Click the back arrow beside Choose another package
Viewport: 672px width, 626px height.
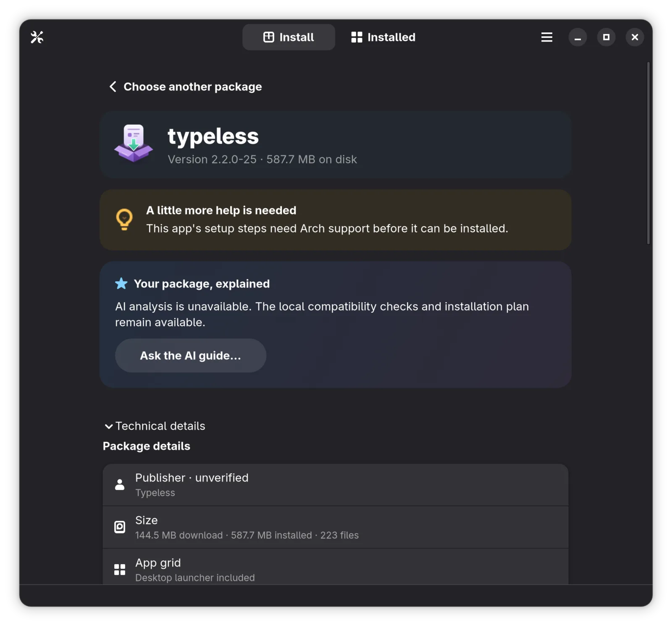tap(113, 87)
